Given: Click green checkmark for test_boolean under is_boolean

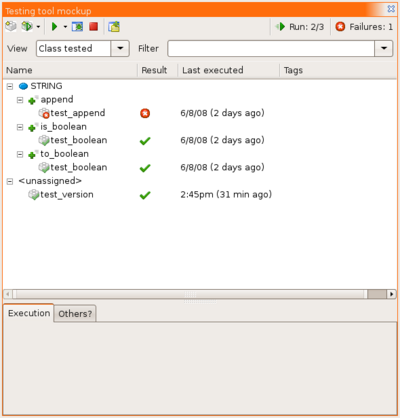Looking at the screenshot, I should coord(145,141).
